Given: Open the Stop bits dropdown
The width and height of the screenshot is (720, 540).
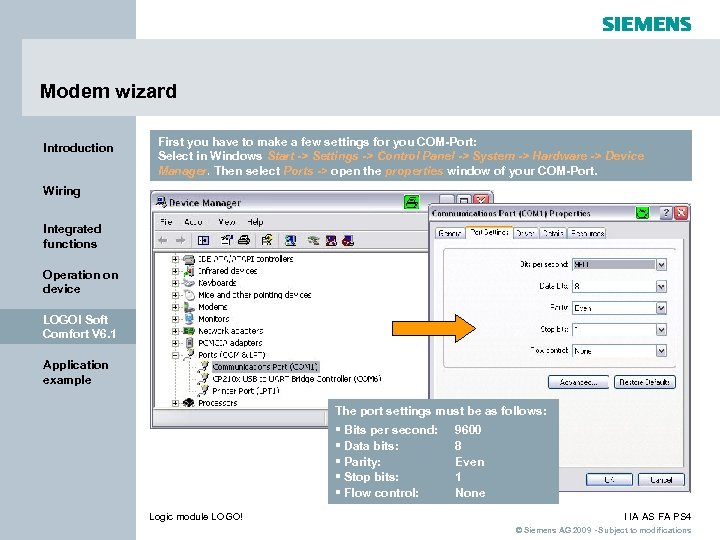Looking at the screenshot, I should point(661,329).
